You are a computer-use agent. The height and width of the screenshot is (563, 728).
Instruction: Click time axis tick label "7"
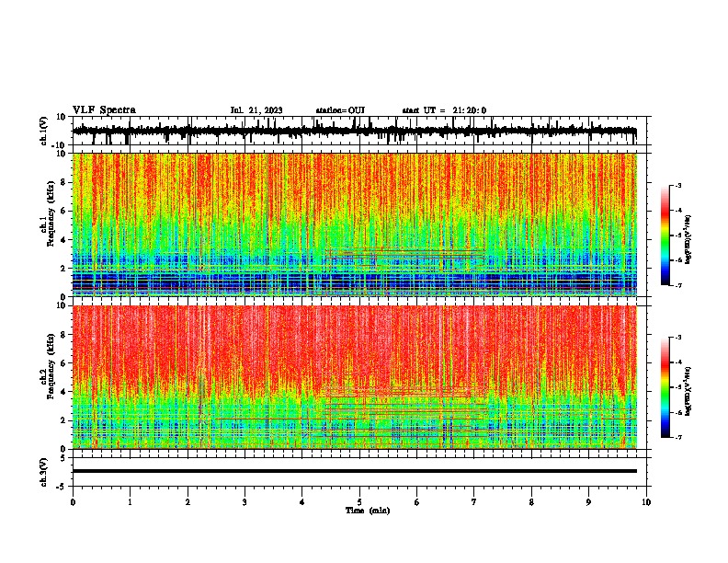click(x=474, y=502)
